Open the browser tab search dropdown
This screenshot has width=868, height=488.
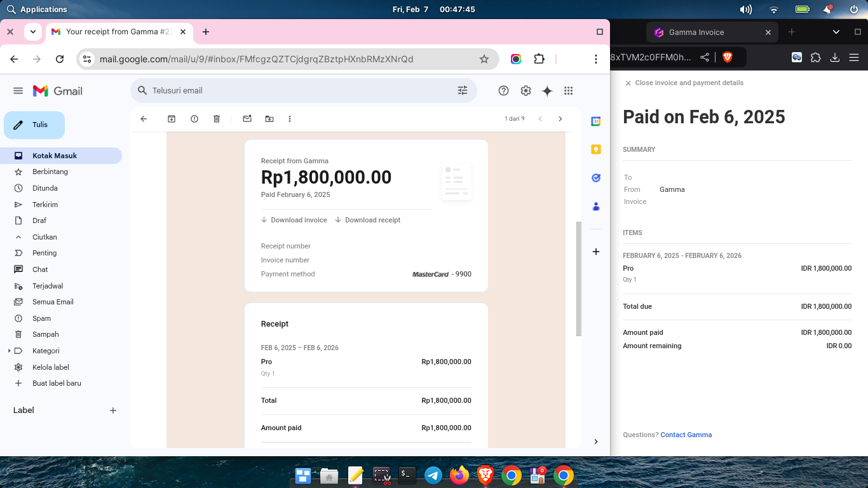[x=32, y=32]
